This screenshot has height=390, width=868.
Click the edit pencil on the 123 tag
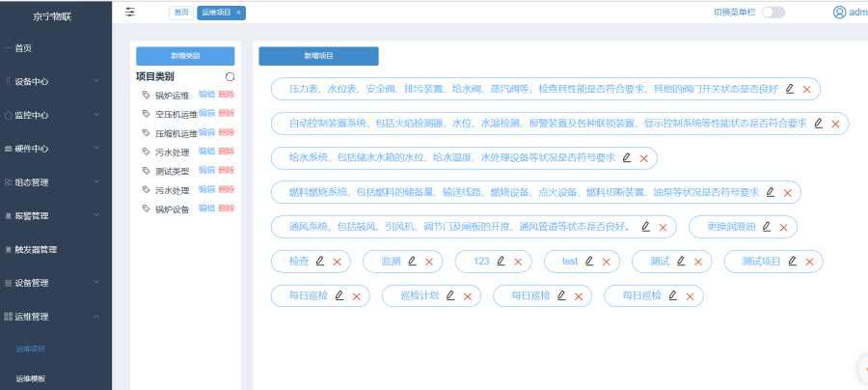tap(499, 261)
